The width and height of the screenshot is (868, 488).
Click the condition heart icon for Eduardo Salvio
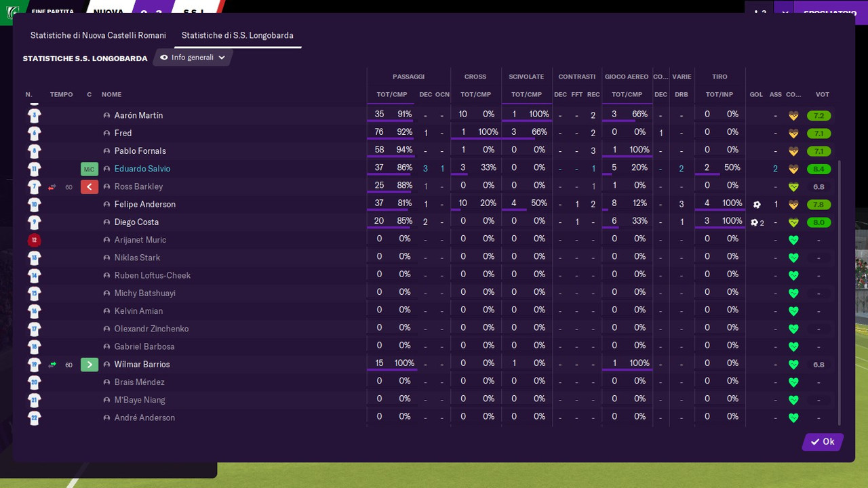pyautogui.click(x=793, y=169)
